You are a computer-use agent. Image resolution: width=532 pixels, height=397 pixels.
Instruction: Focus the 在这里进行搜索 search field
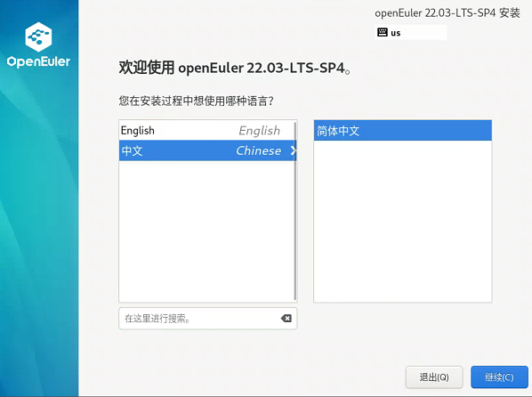pyautogui.click(x=200, y=319)
